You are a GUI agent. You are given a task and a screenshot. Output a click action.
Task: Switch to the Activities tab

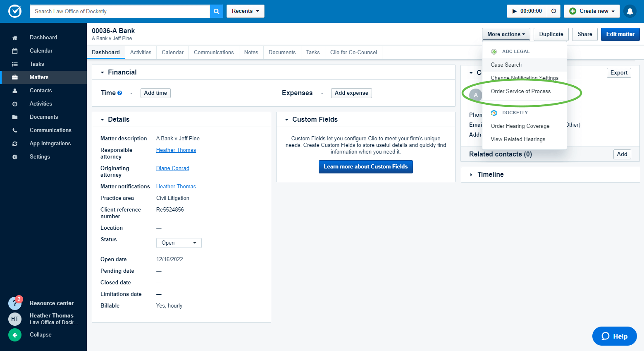point(141,53)
